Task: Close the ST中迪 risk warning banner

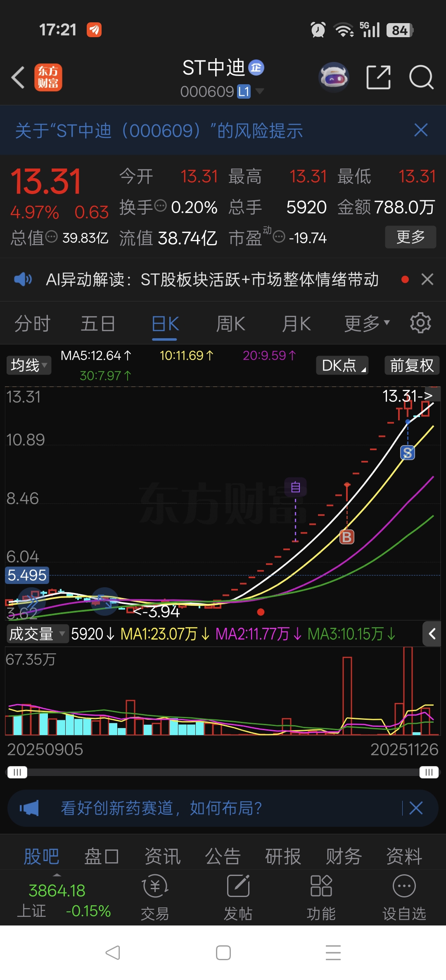Action: click(421, 130)
